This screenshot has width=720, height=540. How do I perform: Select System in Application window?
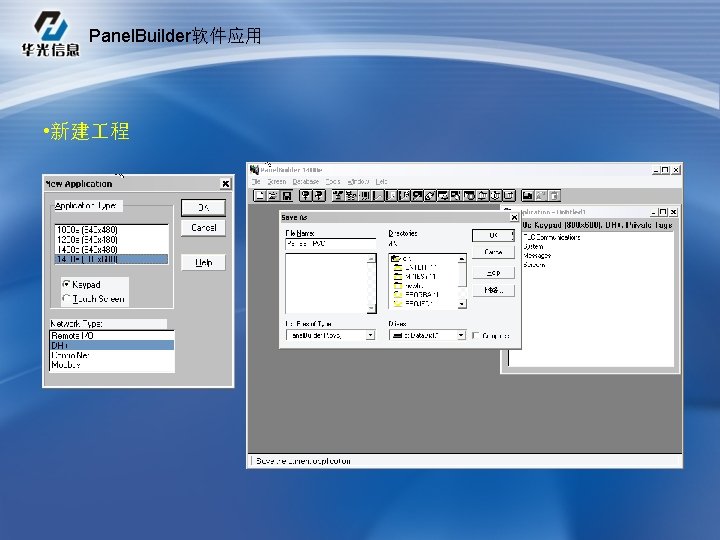533,247
